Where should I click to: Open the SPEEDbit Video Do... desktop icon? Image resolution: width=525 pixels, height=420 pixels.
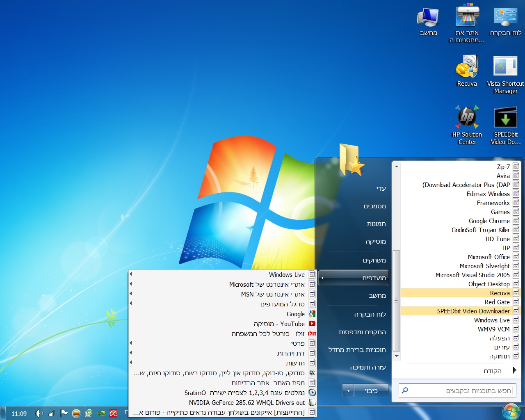pos(506,126)
